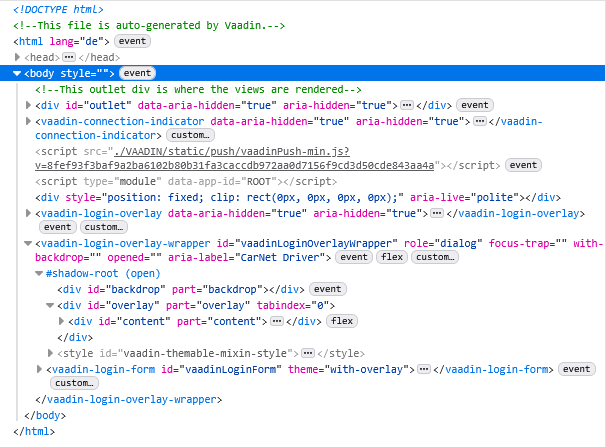The width and height of the screenshot is (606, 447).
Task: Click custom badge under vaadin-login-form
Action: pos(74,383)
